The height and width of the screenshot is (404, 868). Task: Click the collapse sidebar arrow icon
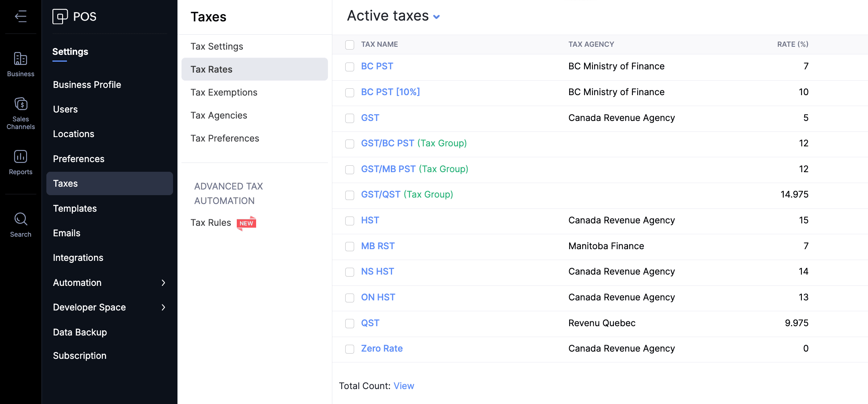[x=21, y=17]
